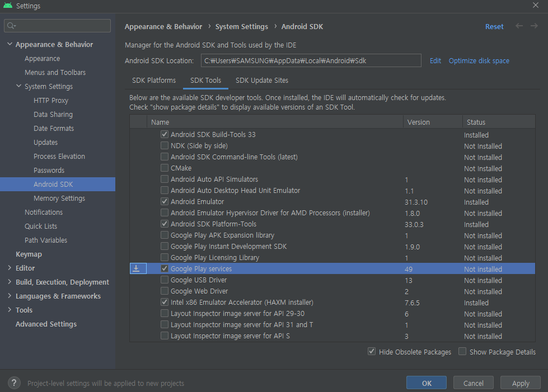This screenshot has height=392, width=548.
Task: Collapse System Settings tree node
Action: coord(19,86)
